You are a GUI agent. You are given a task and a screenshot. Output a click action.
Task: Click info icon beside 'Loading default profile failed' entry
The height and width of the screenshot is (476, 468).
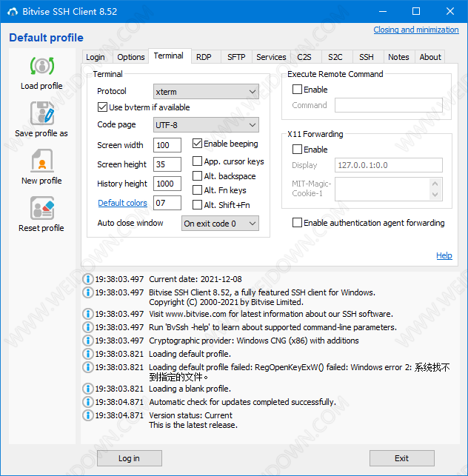pos(88,367)
